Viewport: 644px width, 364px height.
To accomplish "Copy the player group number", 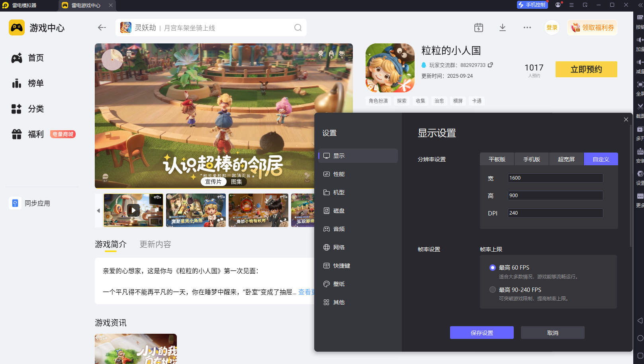I will click(x=491, y=65).
